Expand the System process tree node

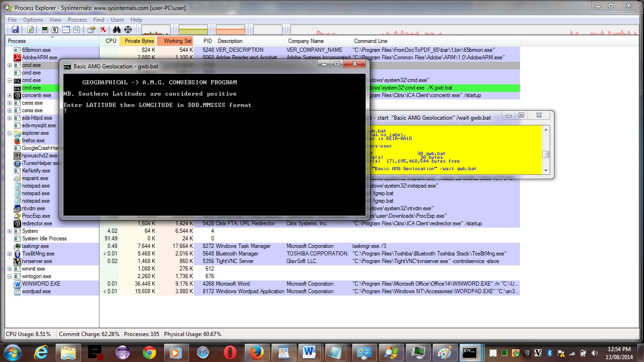tap(9, 231)
